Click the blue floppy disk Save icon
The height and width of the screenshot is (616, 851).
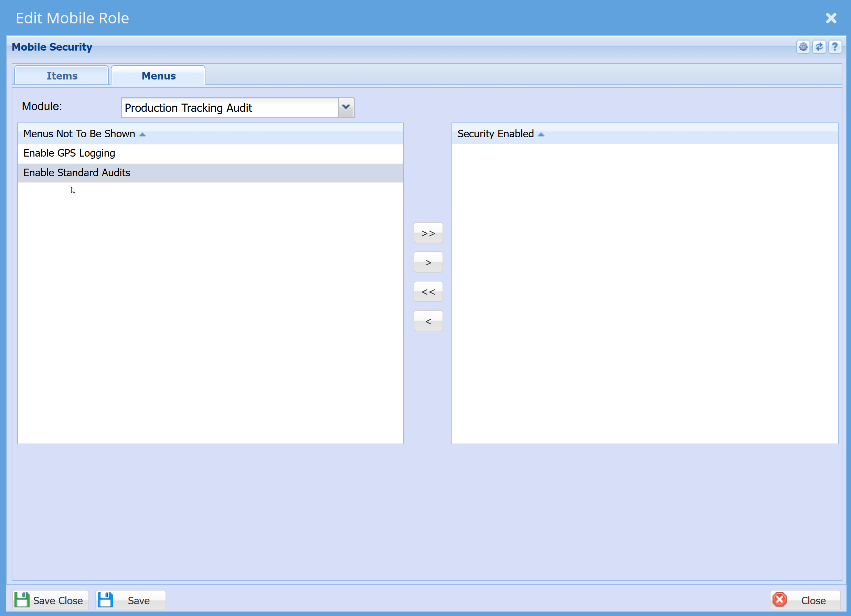pos(105,600)
